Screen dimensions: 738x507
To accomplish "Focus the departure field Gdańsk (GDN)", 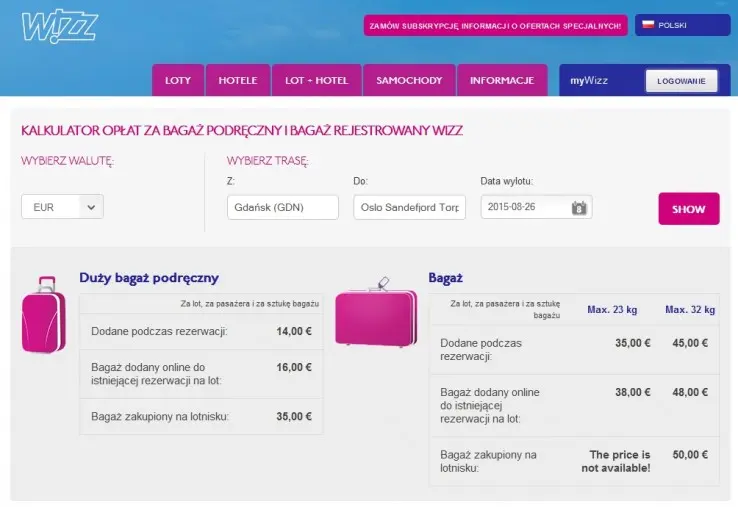I will 282,207.
